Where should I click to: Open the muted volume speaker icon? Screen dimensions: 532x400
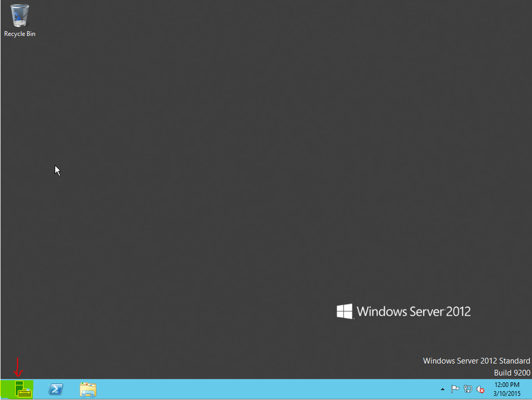tap(480, 389)
